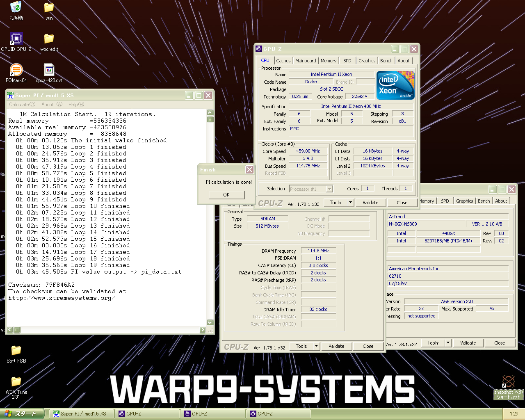Viewport: 525px width, 420px height.
Task: Open Calculate menu in Super PI
Action: tap(22, 105)
